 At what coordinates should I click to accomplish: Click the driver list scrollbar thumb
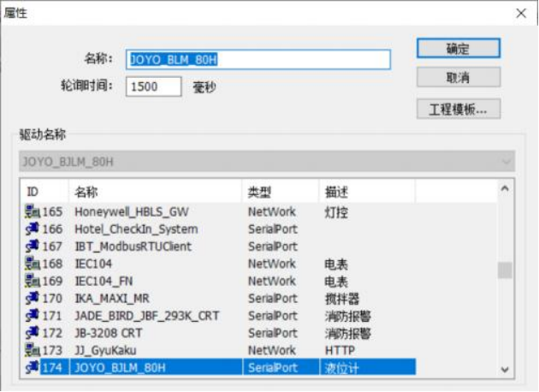coord(505,270)
